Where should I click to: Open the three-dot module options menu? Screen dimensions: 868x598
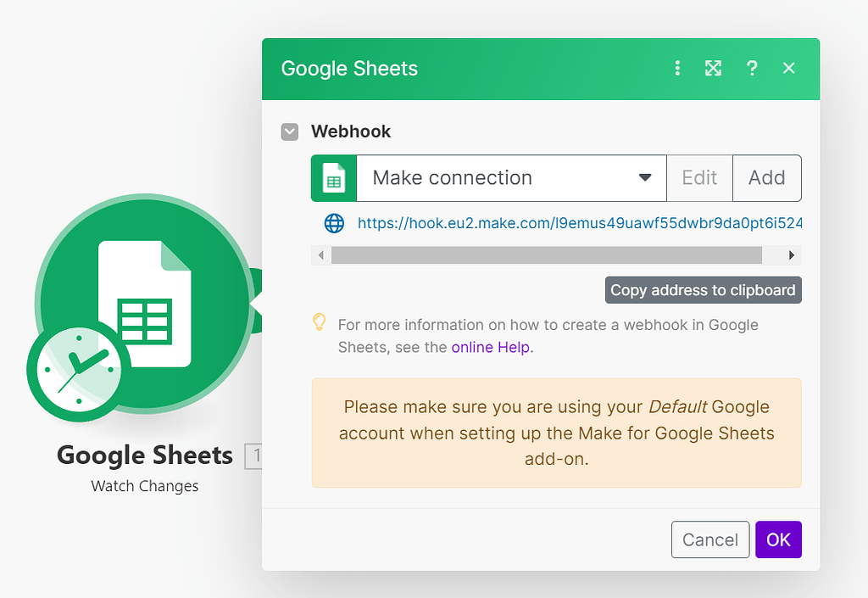[677, 69]
